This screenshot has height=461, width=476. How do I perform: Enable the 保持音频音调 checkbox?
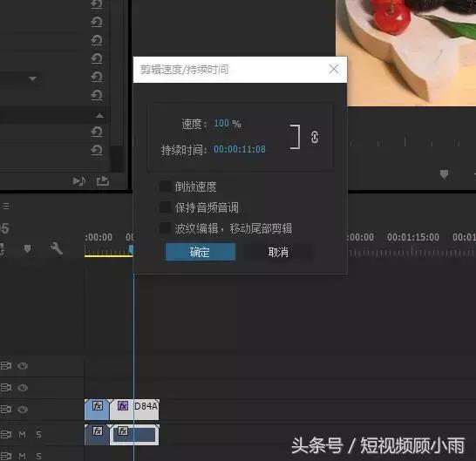tap(165, 207)
